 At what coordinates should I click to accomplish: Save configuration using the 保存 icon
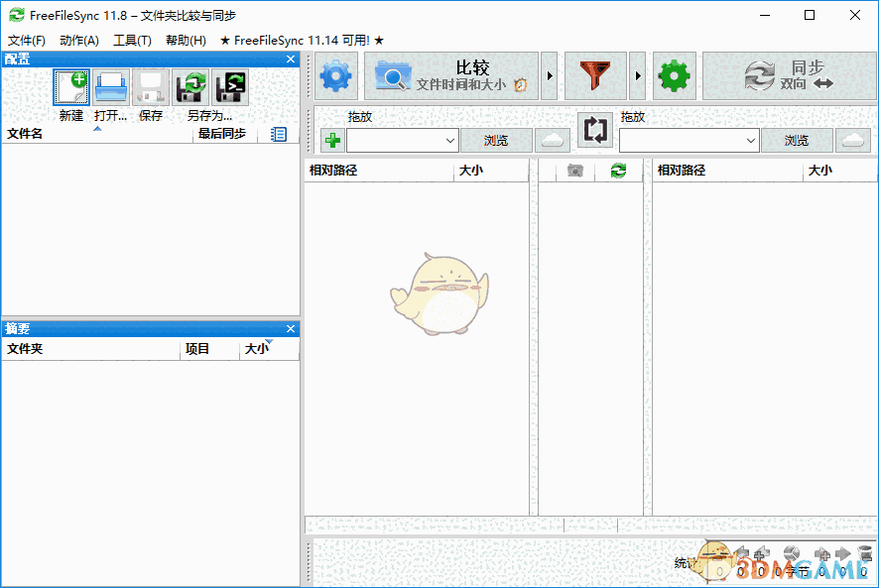(150, 87)
